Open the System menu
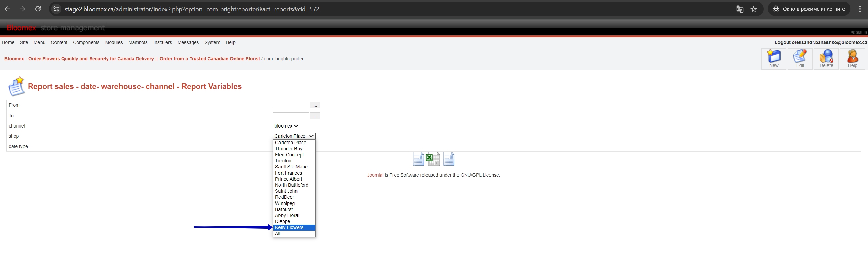This screenshot has height=254, width=868. [x=212, y=42]
